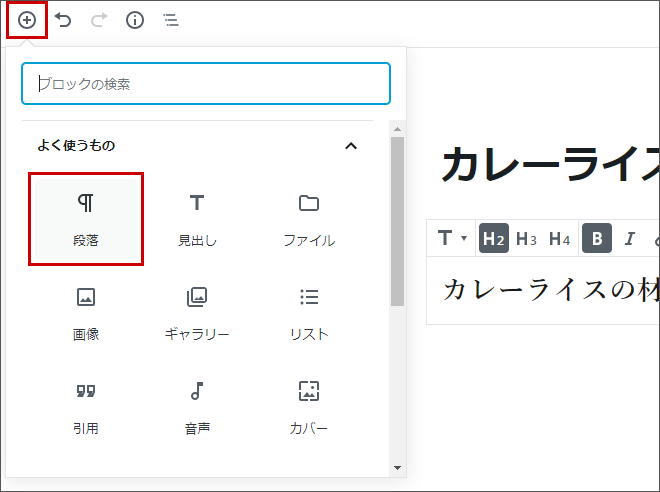Viewport: 660px width, 492px height.
Task: Switch heading to H3 level
Action: (x=526, y=238)
